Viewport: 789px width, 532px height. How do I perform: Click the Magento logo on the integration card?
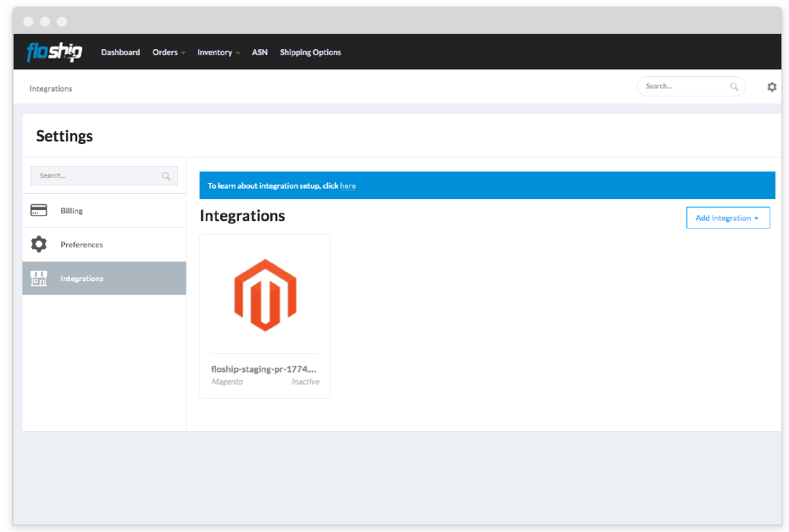point(264,294)
